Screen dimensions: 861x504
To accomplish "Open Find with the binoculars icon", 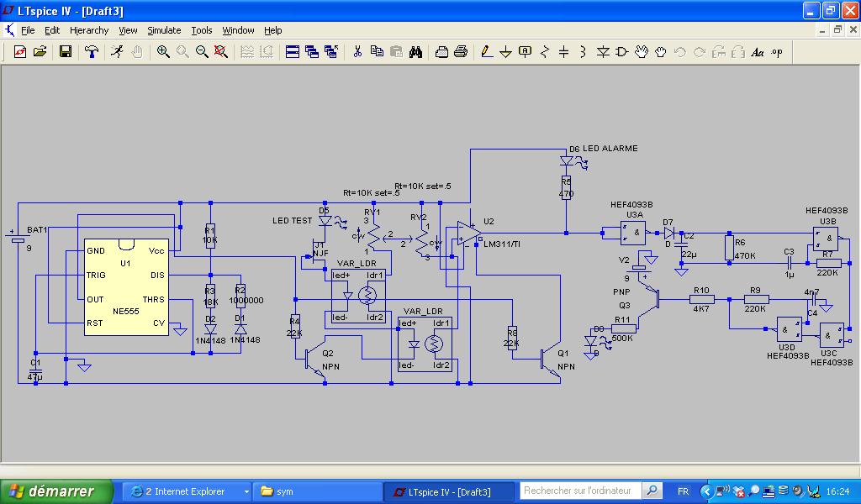I will pos(415,51).
